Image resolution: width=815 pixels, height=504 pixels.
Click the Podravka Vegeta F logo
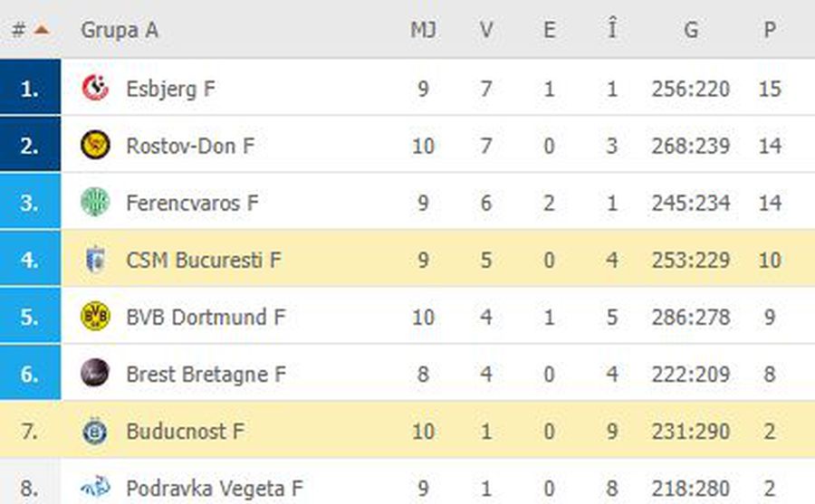96,487
